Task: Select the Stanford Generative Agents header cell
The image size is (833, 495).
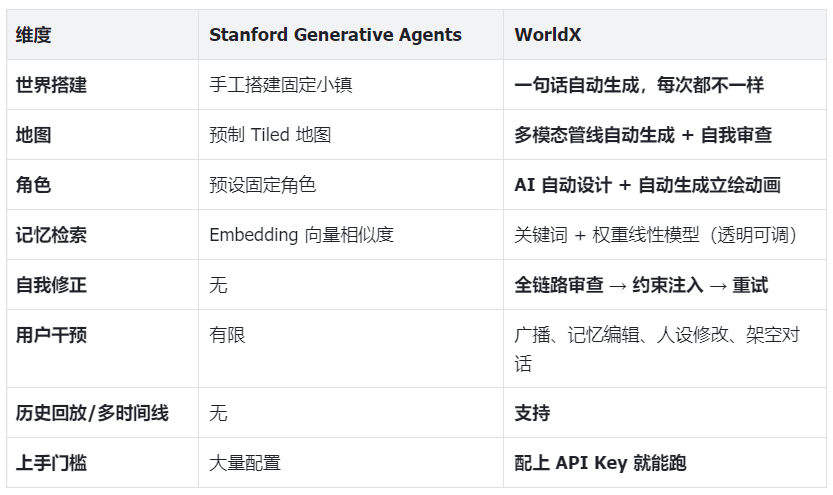Action: (x=351, y=35)
